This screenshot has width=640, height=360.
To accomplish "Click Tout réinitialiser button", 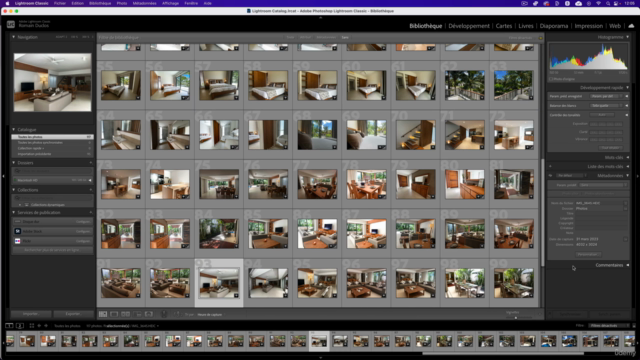I will (x=611, y=148).
